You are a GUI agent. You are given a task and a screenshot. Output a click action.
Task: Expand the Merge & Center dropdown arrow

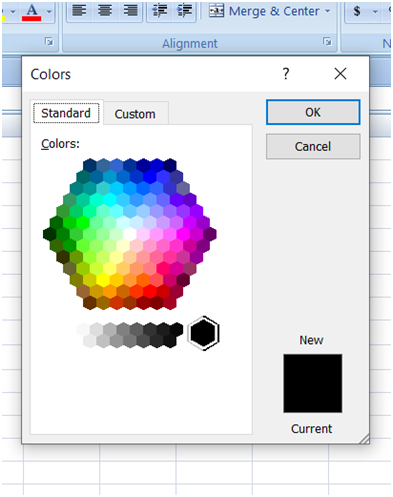pos(327,11)
